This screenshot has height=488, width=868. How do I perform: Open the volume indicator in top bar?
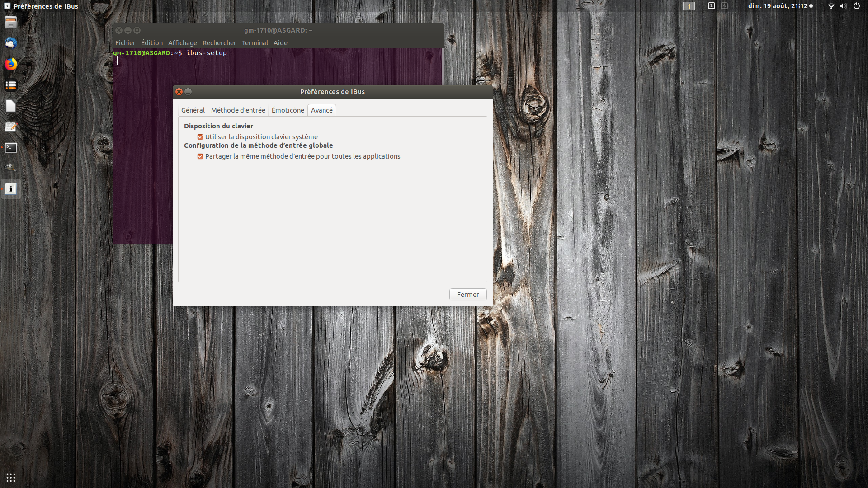coord(843,6)
